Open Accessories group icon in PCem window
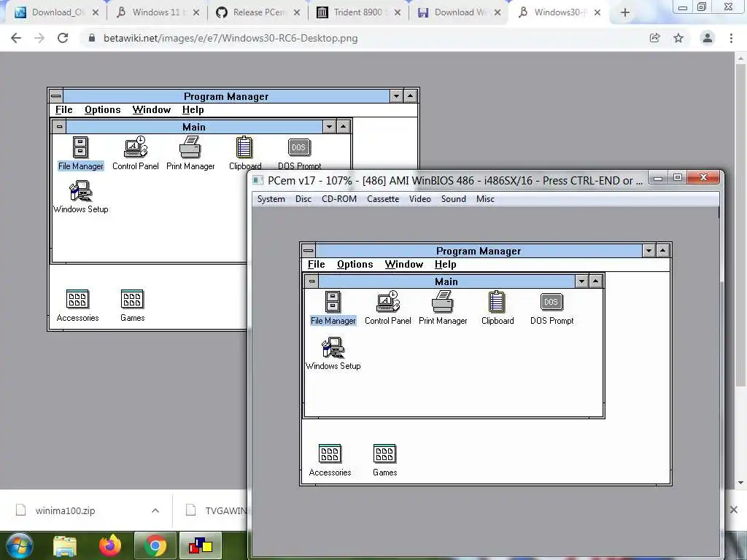Screen dimensions: 747x560 330,459
